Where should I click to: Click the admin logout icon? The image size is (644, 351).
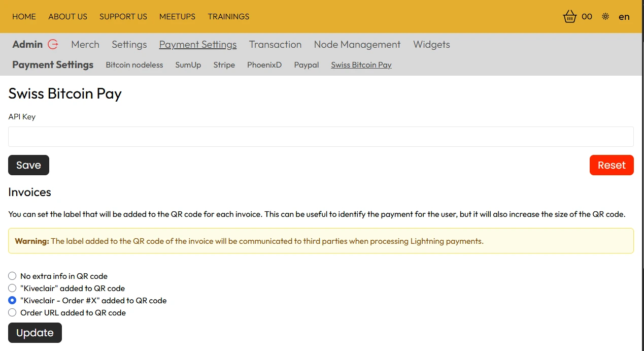(53, 44)
